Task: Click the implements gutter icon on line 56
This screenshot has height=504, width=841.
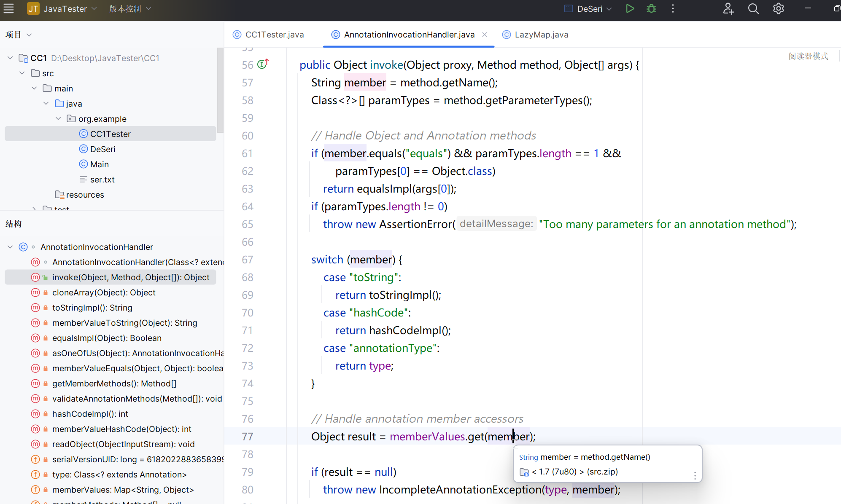Action: click(263, 64)
